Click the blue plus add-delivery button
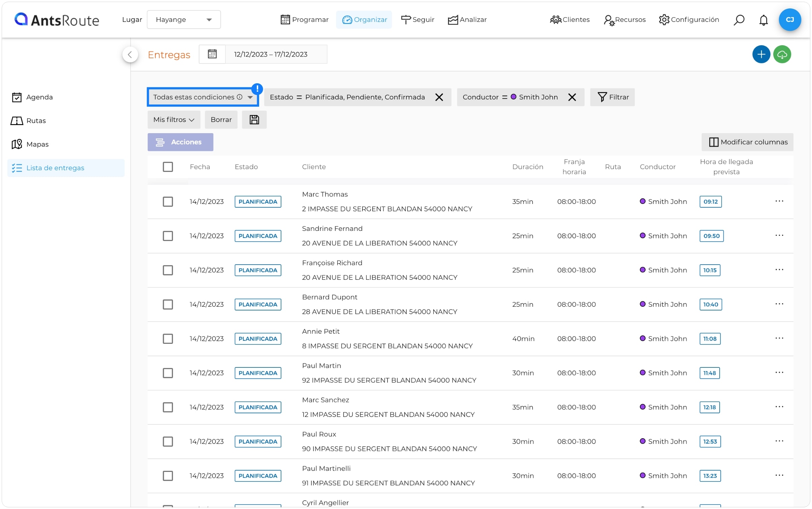 point(761,54)
